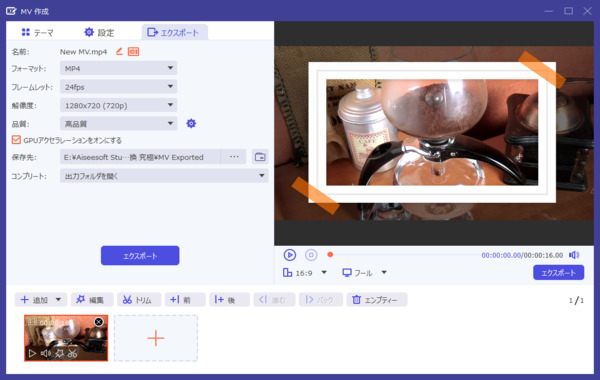The width and height of the screenshot is (600, 380).
Task: Click the large エクスポート button in the left panel
Action: click(x=140, y=256)
